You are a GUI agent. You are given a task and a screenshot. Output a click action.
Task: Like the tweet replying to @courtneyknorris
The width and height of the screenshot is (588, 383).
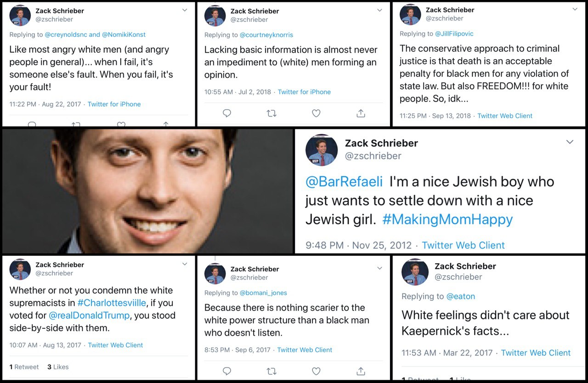pyautogui.click(x=316, y=113)
